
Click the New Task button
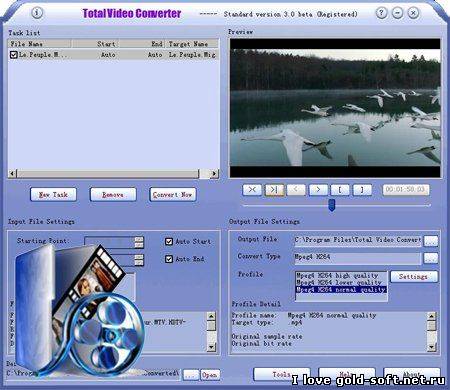click(x=53, y=195)
